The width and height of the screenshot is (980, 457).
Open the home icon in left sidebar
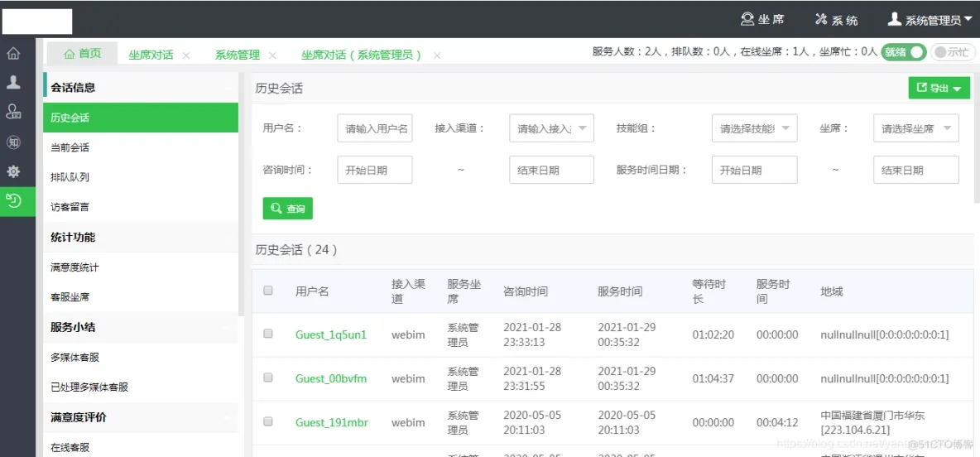click(x=13, y=53)
